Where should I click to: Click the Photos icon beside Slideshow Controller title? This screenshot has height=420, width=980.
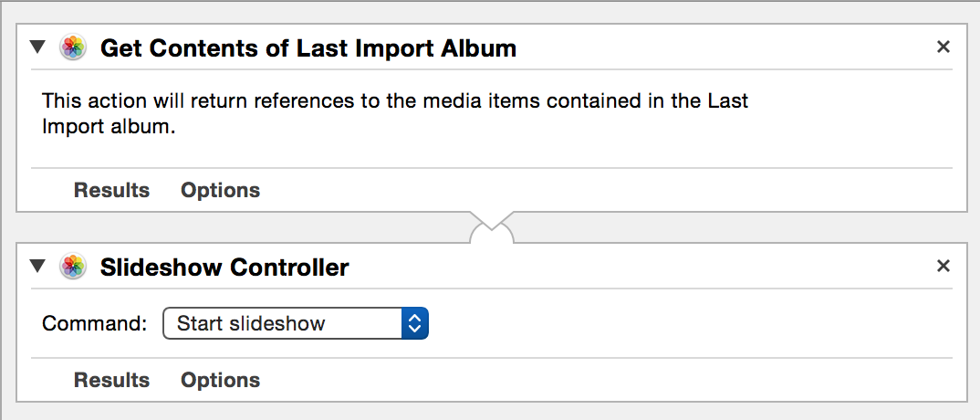(73, 267)
